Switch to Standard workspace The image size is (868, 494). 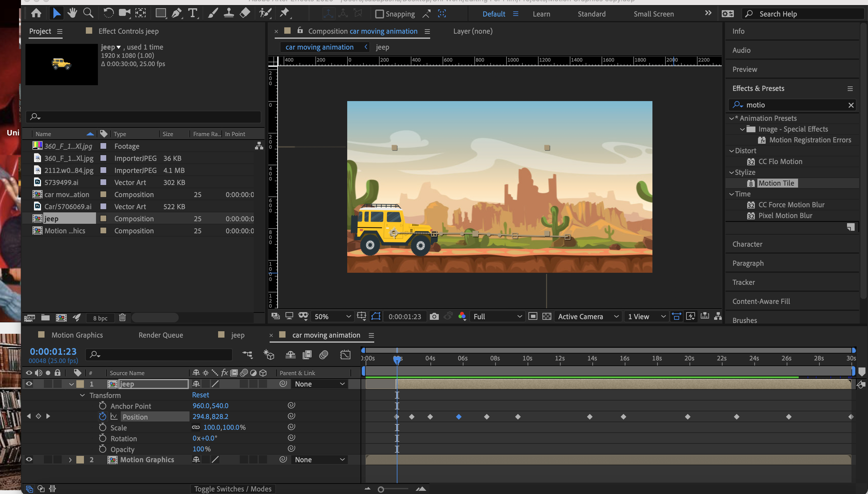[591, 14]
